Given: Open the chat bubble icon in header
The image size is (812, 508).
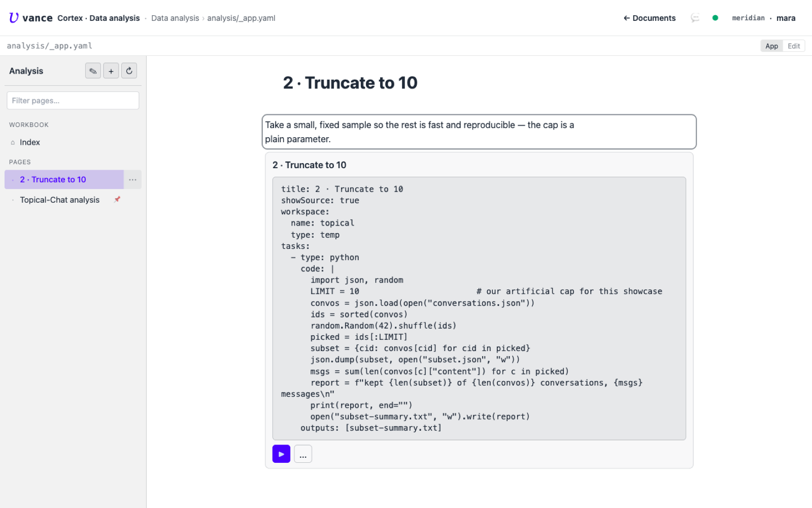Looking at the screenshot, I should click(695, 18).
